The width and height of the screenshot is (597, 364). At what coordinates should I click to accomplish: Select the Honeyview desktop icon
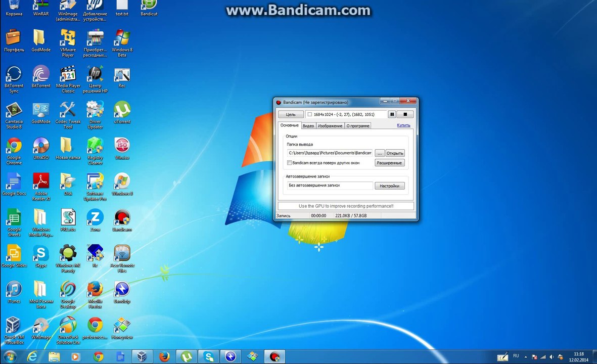pyautogui.click(x=122, y=328)
